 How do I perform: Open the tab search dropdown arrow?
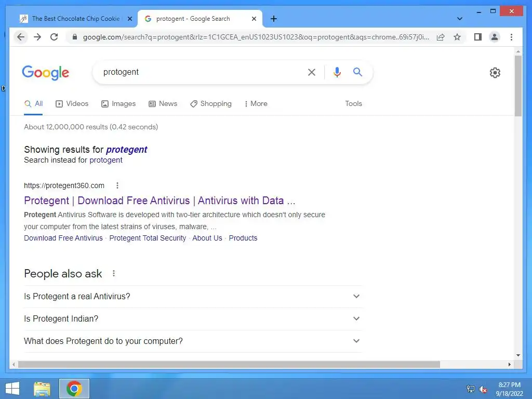[x=459, y=19]
